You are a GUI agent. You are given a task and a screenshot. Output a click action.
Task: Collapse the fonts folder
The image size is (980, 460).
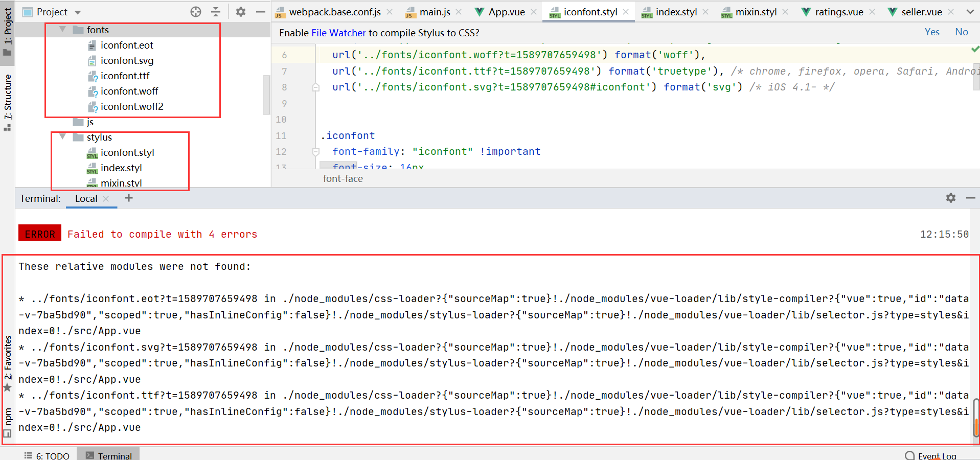point(62,30)
